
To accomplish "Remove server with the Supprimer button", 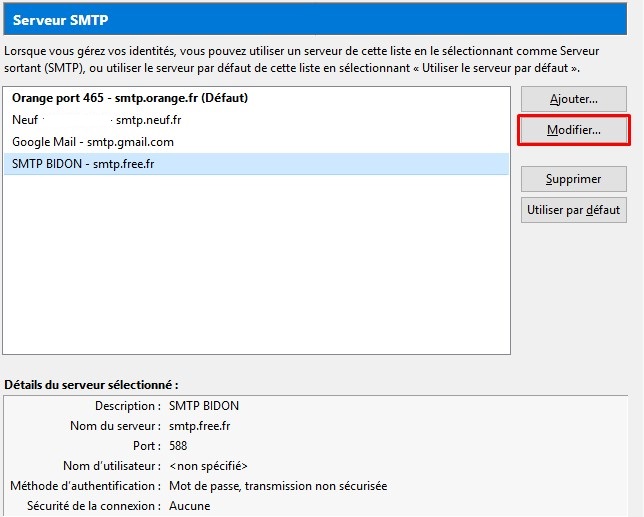I will (x=574, y=179).
